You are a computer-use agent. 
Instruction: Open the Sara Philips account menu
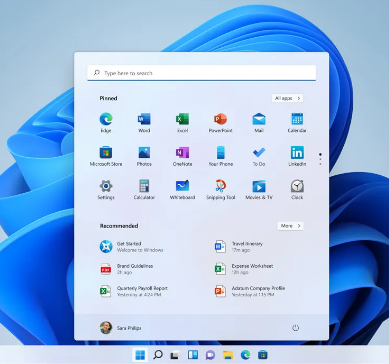click(120, 328)
